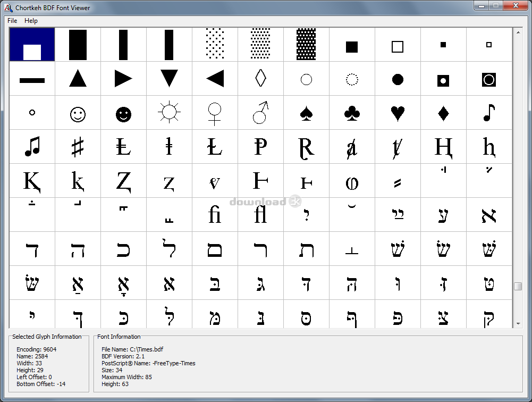
Task: Select the beamed music notes glyph
Action: [x=32, y=147]
